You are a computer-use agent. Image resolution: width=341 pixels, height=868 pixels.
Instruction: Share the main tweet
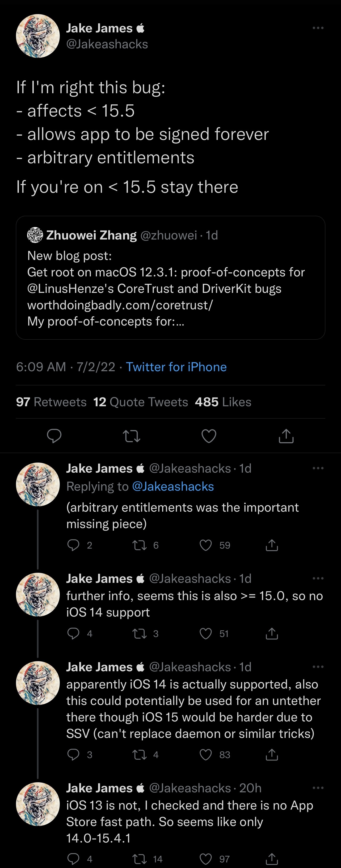pos(286,436)
